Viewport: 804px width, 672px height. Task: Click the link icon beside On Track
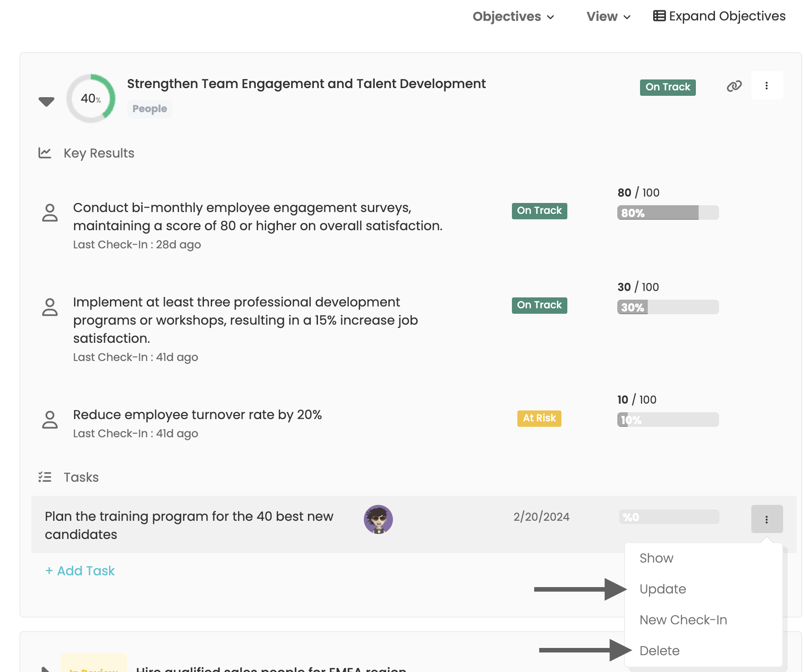[734, 86]
